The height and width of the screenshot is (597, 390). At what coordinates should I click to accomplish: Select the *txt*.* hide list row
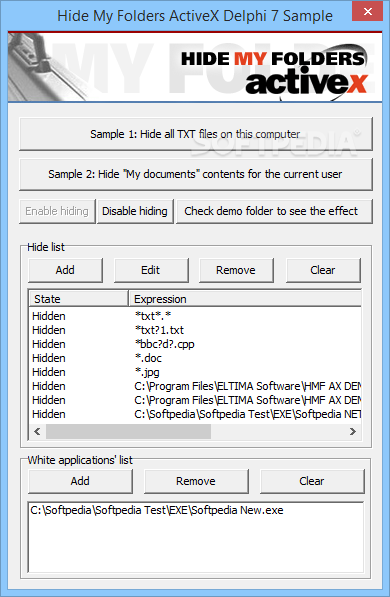tap(195, 316)
